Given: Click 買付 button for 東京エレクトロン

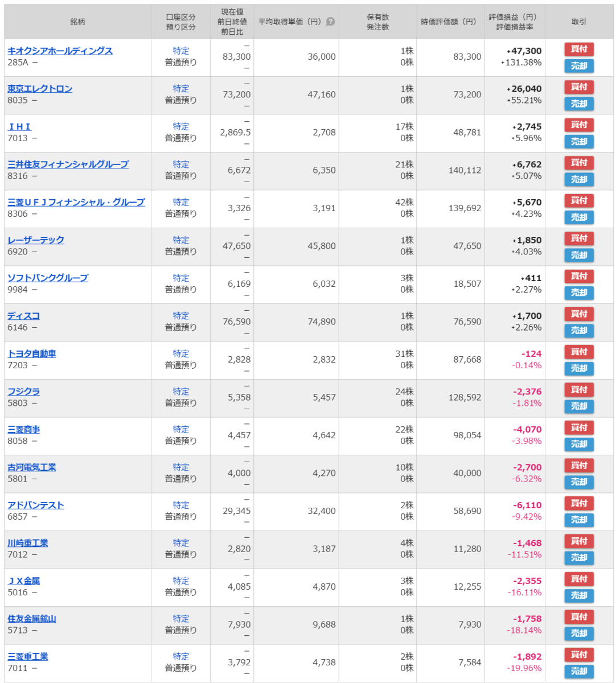Looking at the screenshot, I should [579, 87].
